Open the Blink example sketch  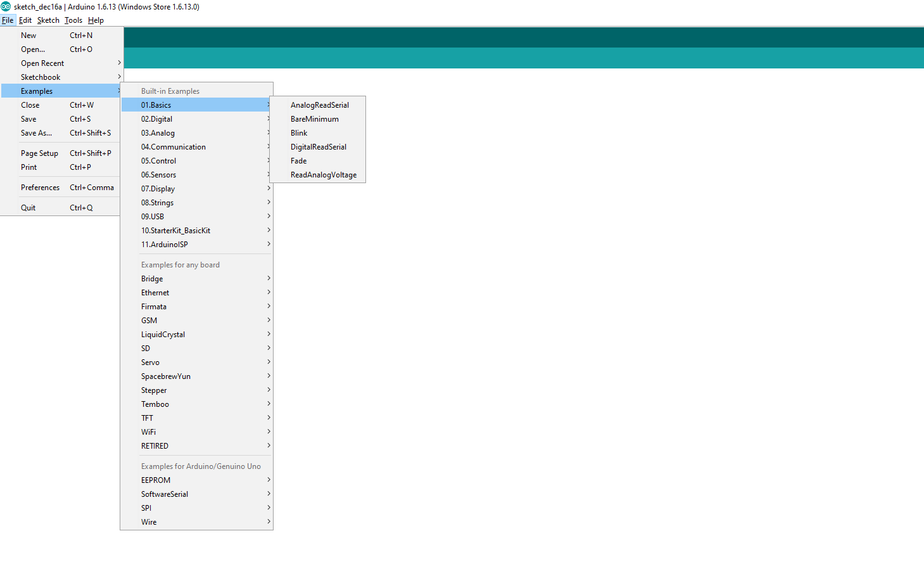pyautogui.click(x=299, y=133)
